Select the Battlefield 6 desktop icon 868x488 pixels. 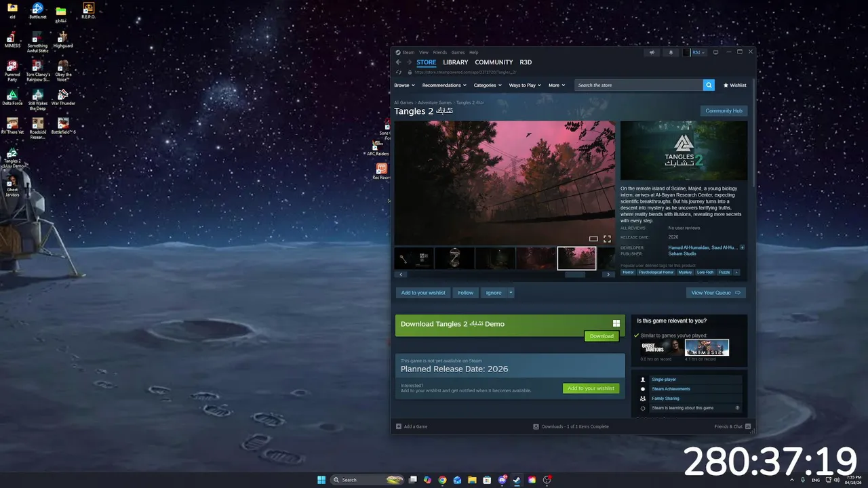coord(63,126)
